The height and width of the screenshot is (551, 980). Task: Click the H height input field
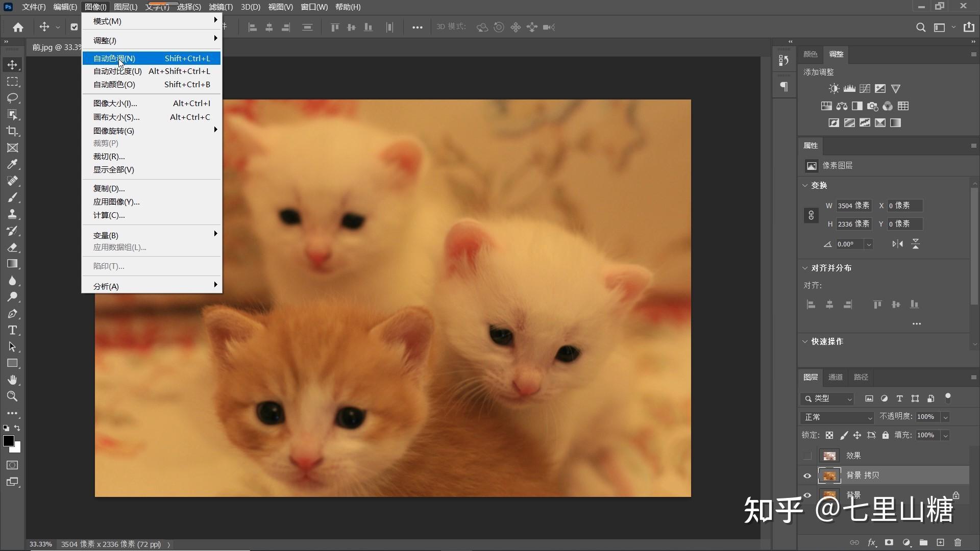pos(854,224)
